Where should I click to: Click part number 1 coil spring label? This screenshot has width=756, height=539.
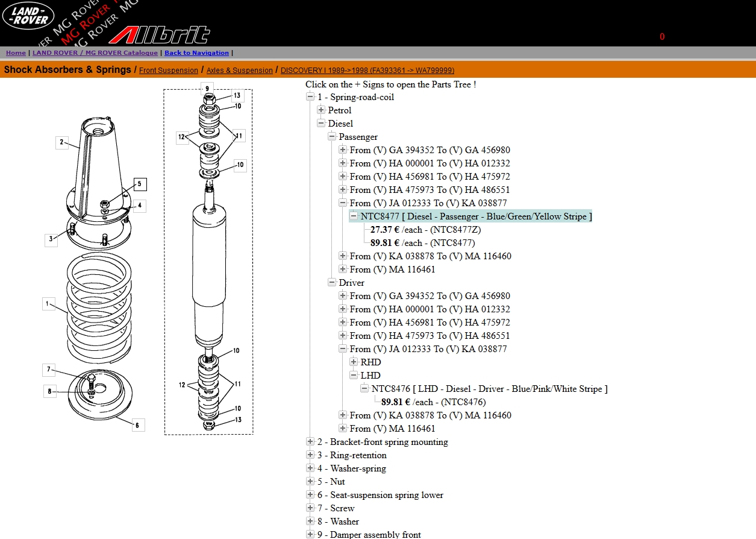[48, 303]
